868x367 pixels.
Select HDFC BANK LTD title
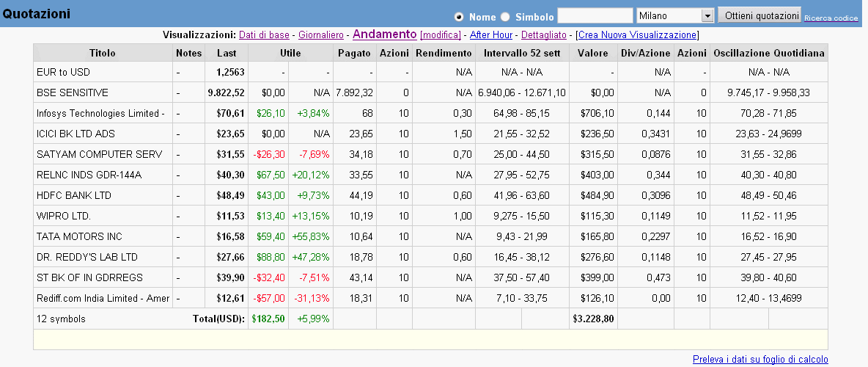[73, 195]
